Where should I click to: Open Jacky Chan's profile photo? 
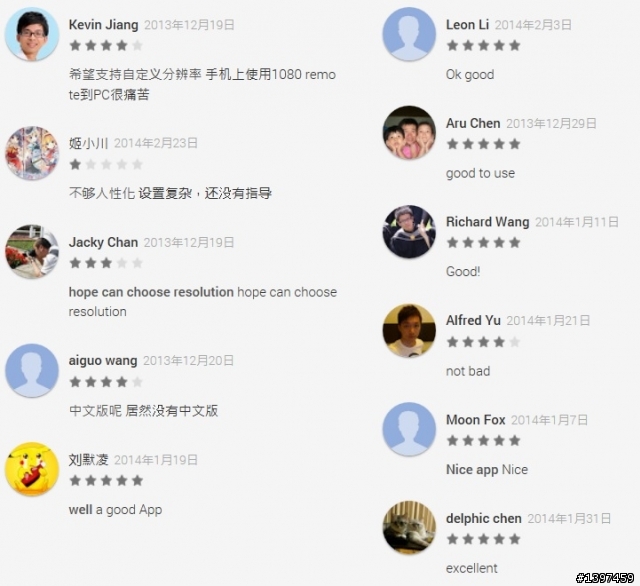32,251
